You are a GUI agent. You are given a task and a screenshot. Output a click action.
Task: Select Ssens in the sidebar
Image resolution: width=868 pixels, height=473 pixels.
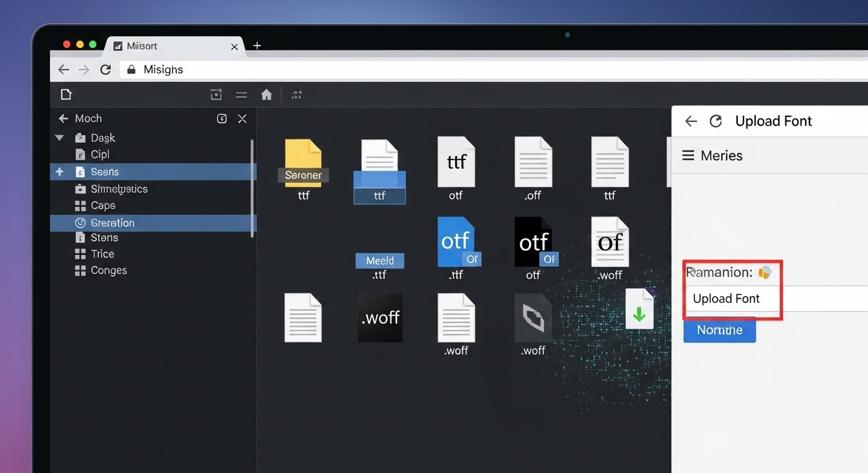(105, 172)
